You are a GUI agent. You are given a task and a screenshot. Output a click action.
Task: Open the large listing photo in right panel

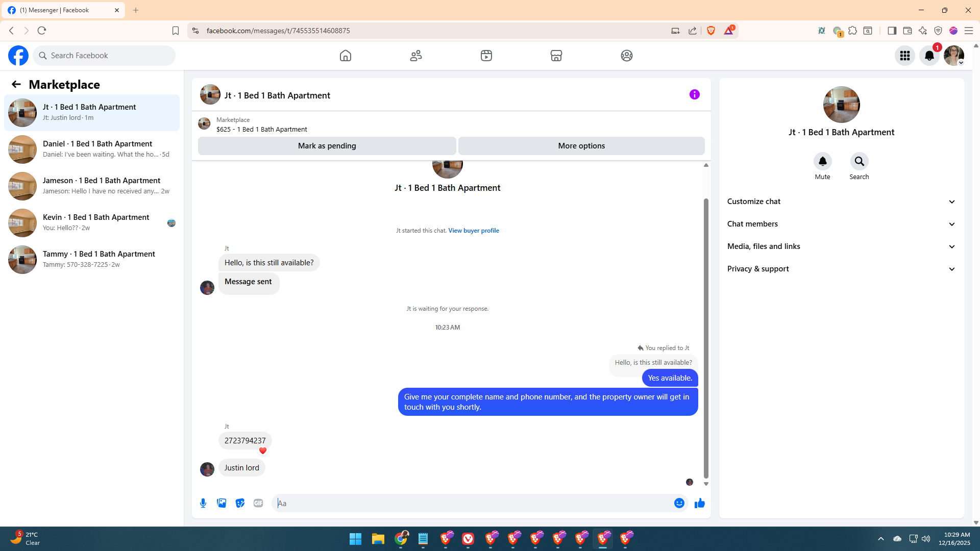point(842,105)
